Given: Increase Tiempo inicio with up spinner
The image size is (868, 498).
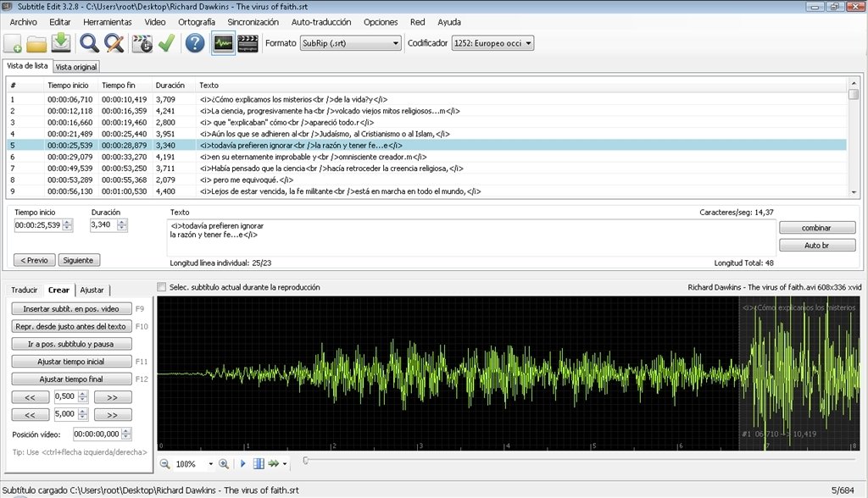Looking at the screenshot, I should click(68, 223).
